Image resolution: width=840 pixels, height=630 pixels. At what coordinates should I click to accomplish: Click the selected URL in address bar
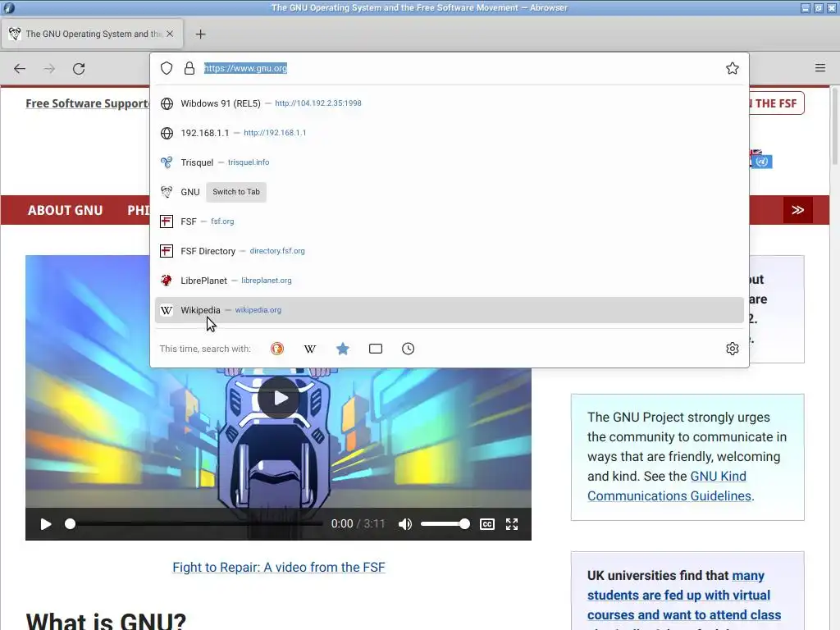click(245, 68)
